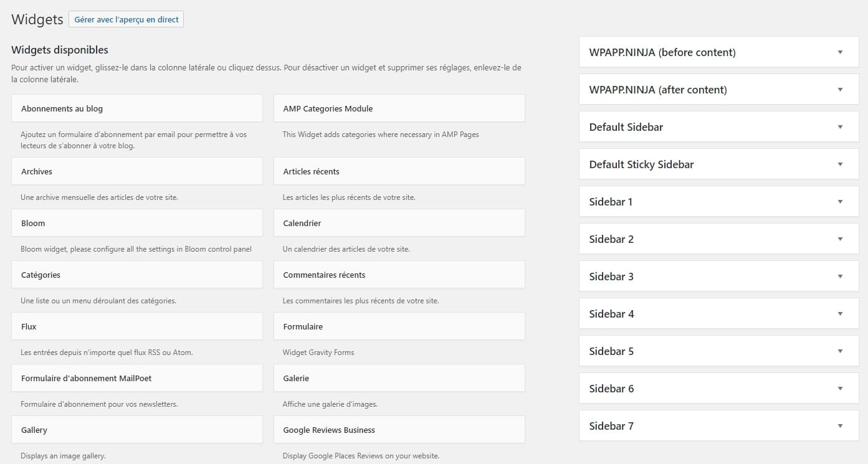Click the AMP Categories Module widget
This screenshot has width=868, height=464.
[399, 108]
